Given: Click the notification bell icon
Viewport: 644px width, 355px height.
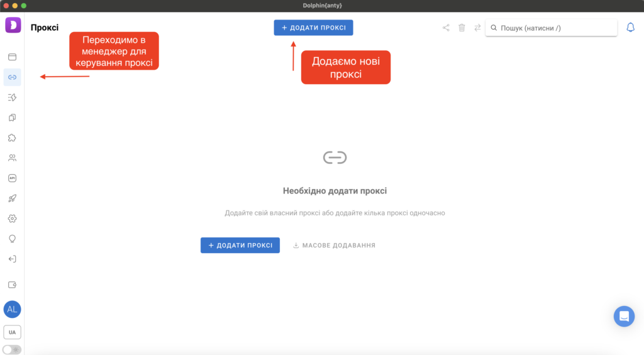Looking at the screenshot, I should (x=630, y=28).
